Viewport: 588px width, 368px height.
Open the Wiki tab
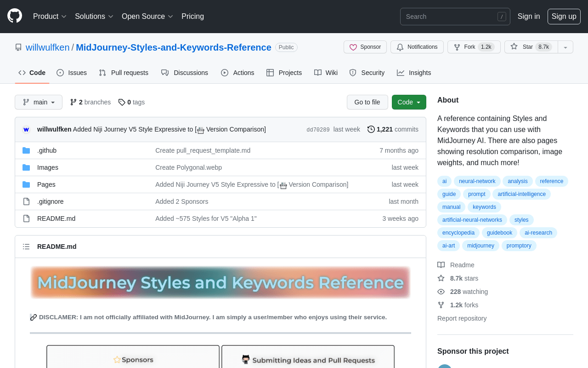click(326, 73)
